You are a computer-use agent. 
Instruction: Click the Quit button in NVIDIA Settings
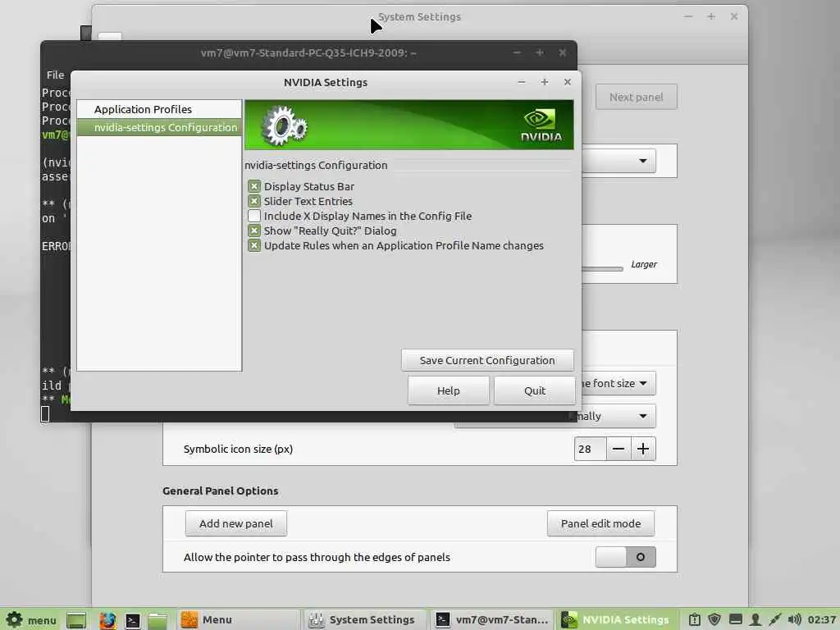point(535,390)
